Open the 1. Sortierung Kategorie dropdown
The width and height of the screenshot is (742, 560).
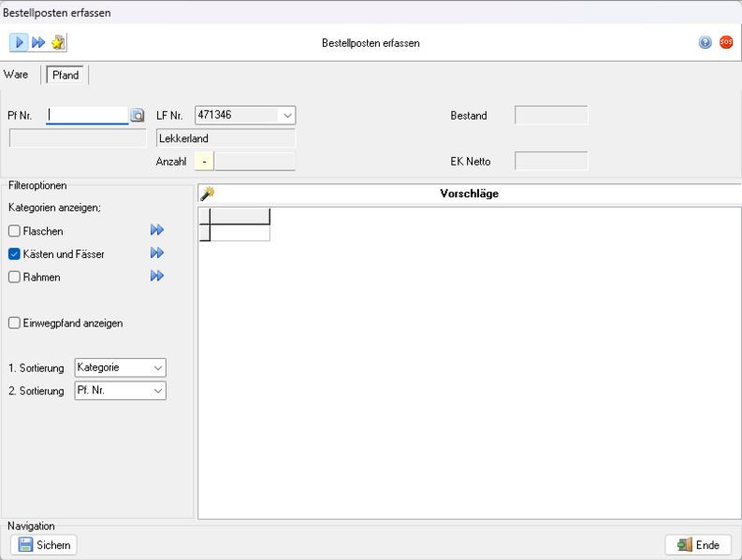coord(120,367)
